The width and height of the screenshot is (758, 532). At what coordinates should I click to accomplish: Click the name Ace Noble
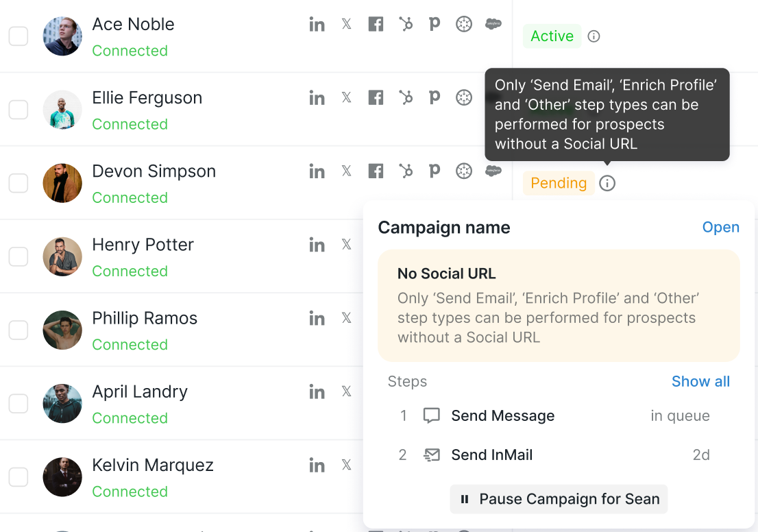coord(133,24)
